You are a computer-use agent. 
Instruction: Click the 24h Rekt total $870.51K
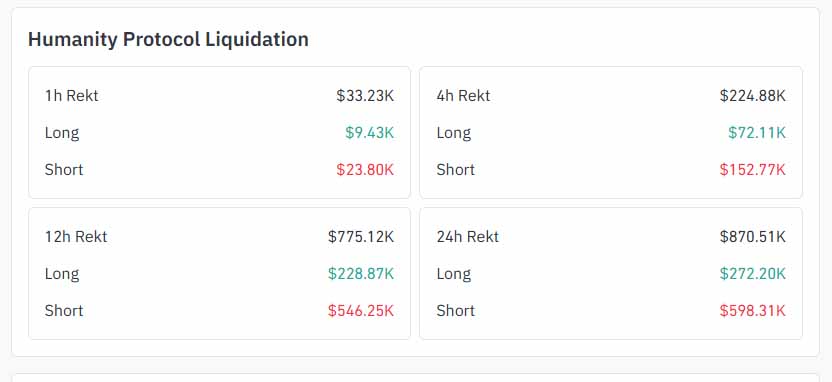click(752, 237)
